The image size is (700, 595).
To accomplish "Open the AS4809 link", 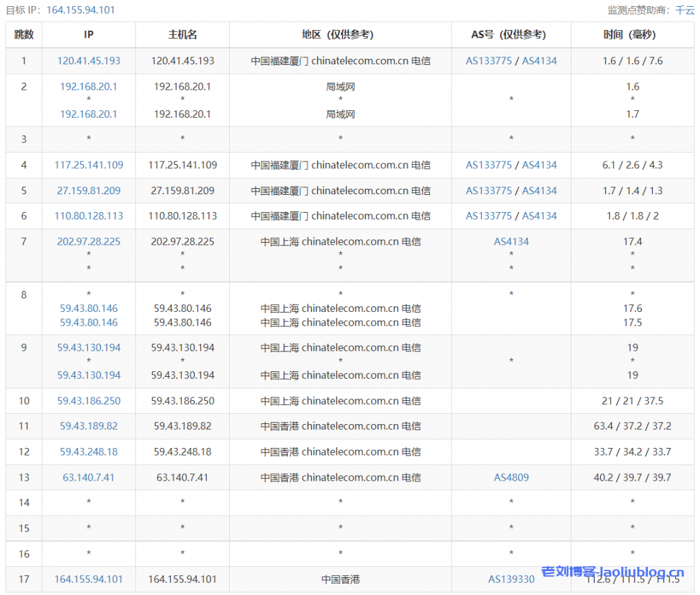I will coord(511,477).
